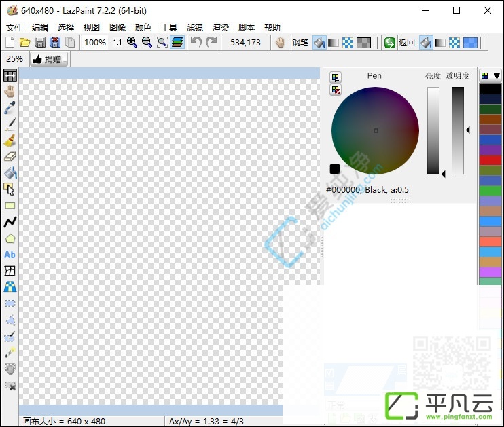Viewport: 504px width, 427px height.
Task: Open the 视图 menu
Action: (92, 27)
